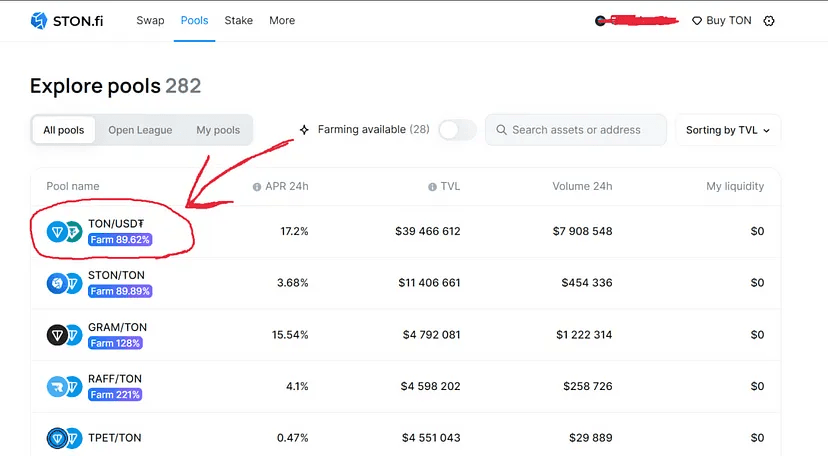
Task: Enable the Farming available toggle
Action: point(457,130)
